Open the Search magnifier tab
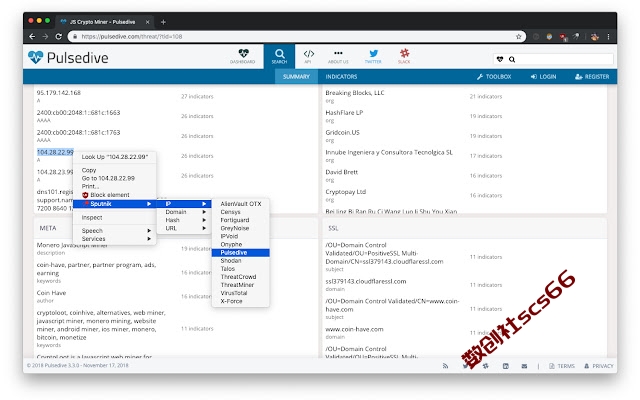The image size is (640, 400). pyautogui.click(x=279, y=56)
